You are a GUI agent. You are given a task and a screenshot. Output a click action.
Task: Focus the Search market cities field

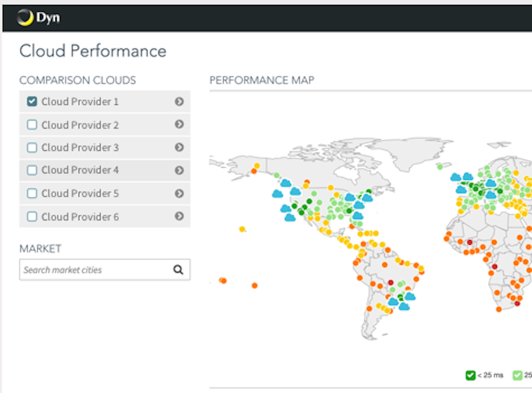point(94,269)
